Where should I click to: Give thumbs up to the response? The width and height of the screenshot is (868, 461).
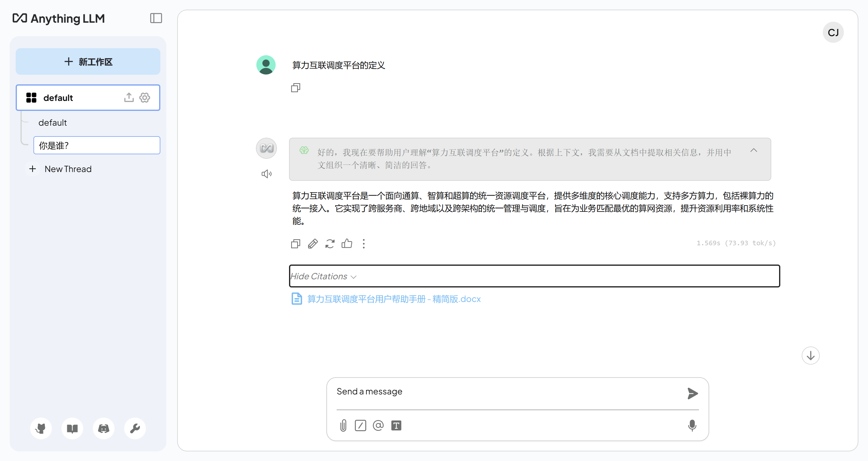(x=347, y=243)
